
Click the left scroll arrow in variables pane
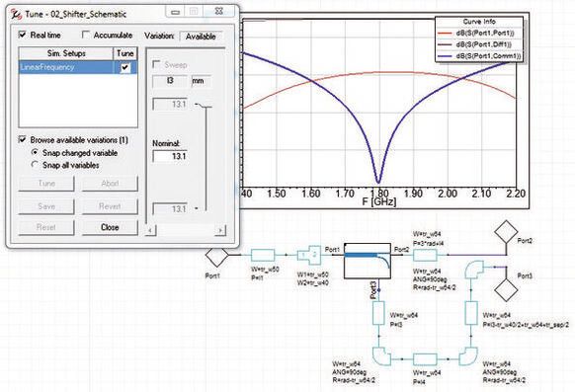pyautogui.click(x=150, y=230)
